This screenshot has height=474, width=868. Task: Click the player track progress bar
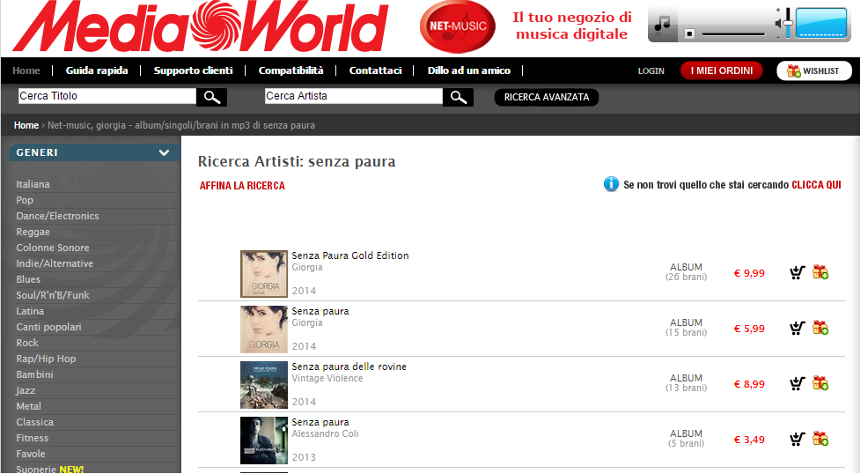[733, 34]
